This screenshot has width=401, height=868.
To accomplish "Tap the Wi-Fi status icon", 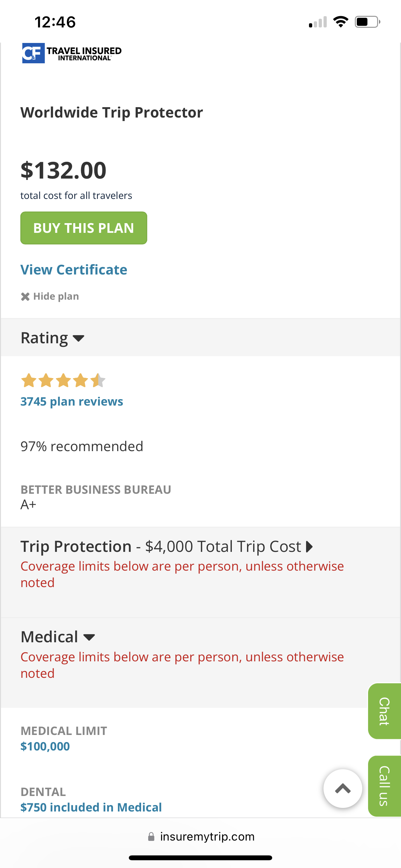I will pos(340,22).
